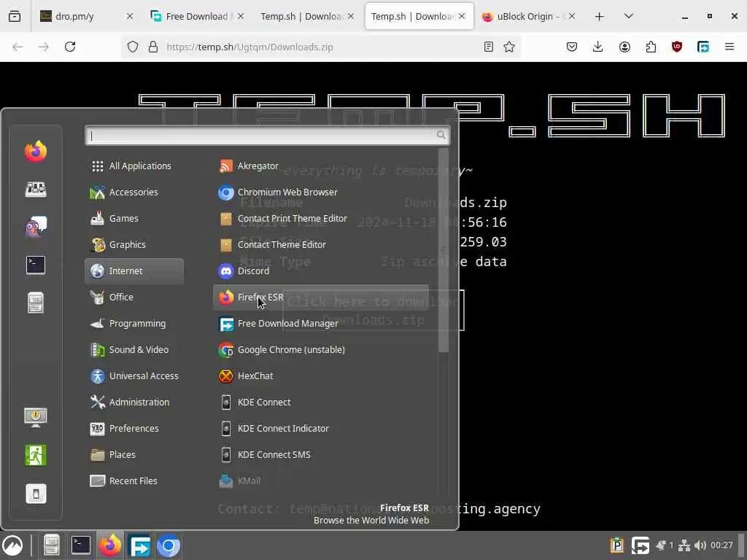This screenshot has width=747, height=560.
Task: Click shut down icon in menu sidebar
Action: pyautogui.click(x=36, y=494)
